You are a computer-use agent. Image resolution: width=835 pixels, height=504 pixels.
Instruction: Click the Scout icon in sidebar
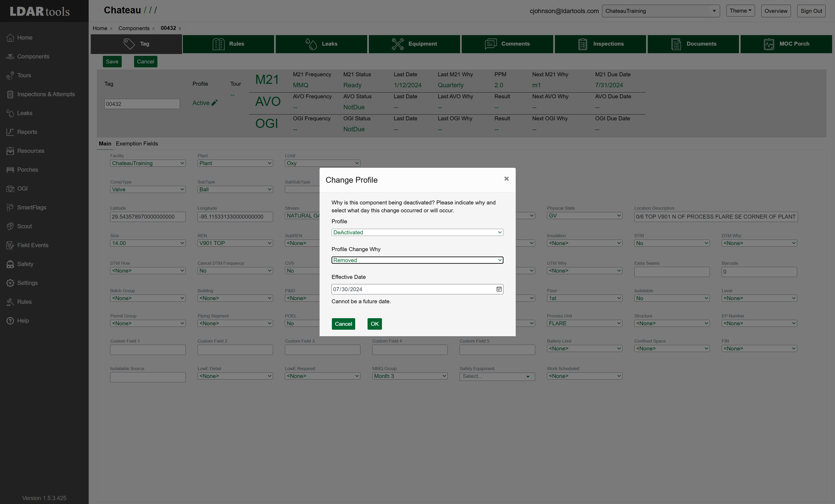tap(10, 226)
